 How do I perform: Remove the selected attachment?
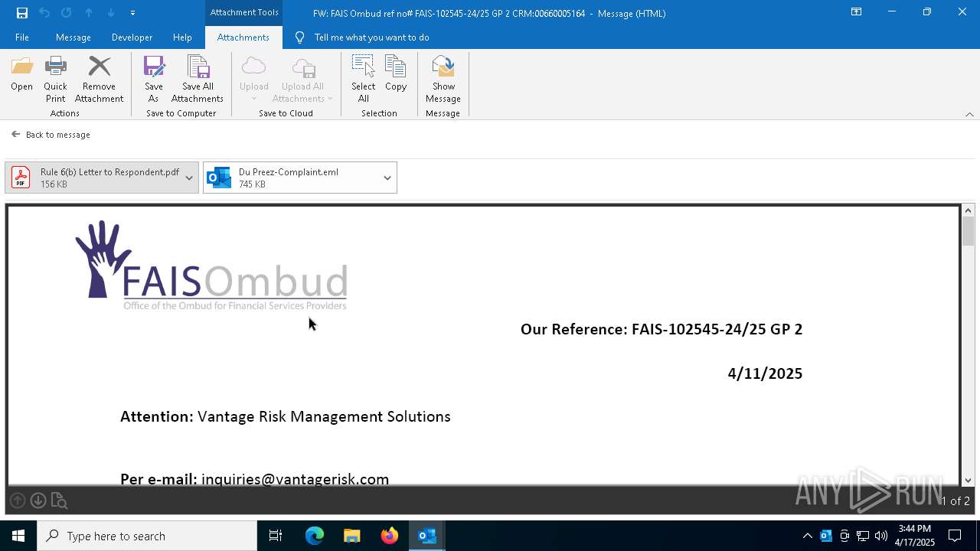pos(99,80)
